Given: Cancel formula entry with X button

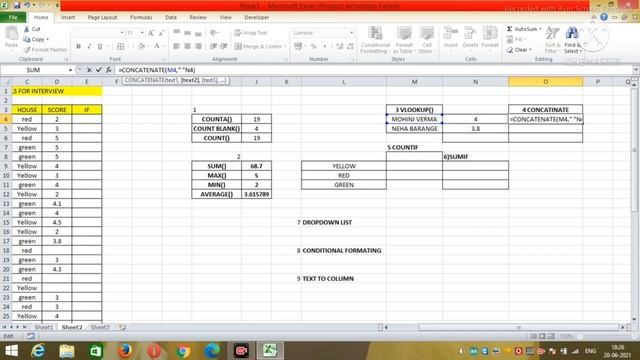Looking at the screenshot, I should click(x=89, y=70).
